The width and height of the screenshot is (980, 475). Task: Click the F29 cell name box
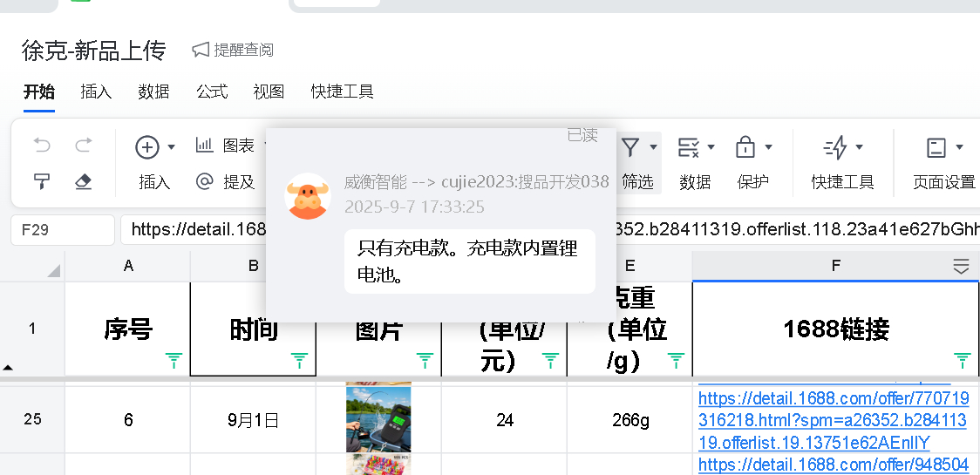click(62, 230)
